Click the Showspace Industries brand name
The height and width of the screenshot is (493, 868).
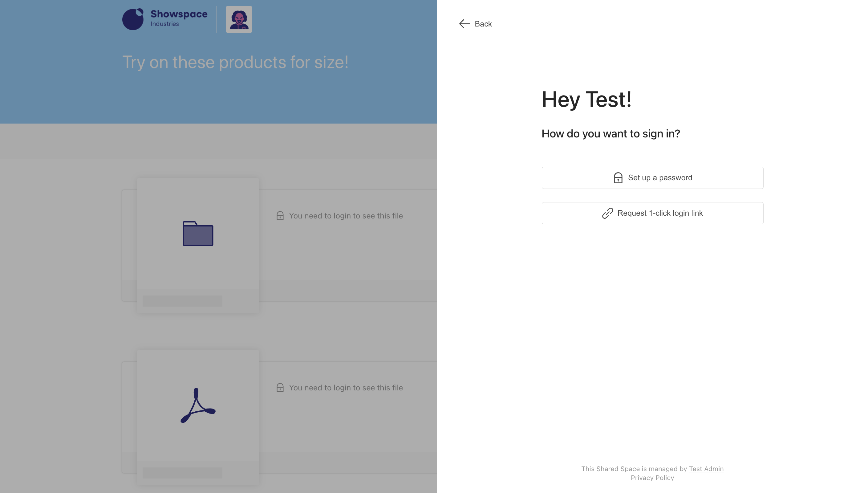pyautogui.click(x=179, y=18)
